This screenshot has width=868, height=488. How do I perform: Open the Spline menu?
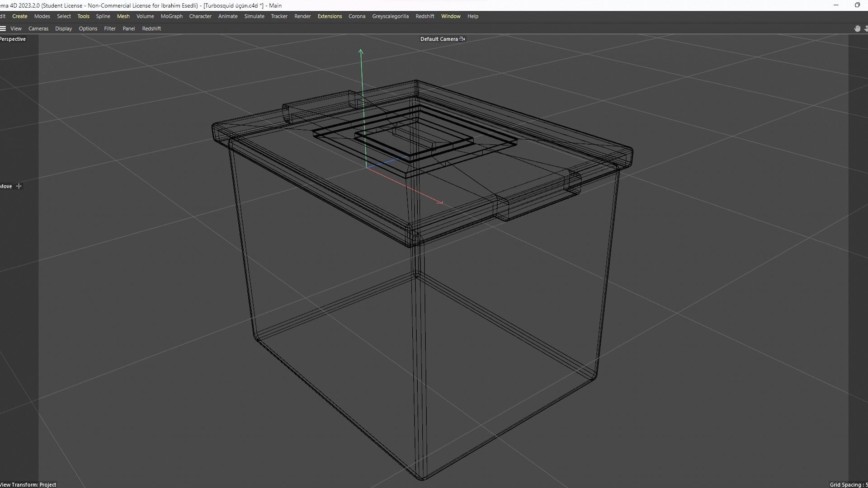click(x=103, y=16)
